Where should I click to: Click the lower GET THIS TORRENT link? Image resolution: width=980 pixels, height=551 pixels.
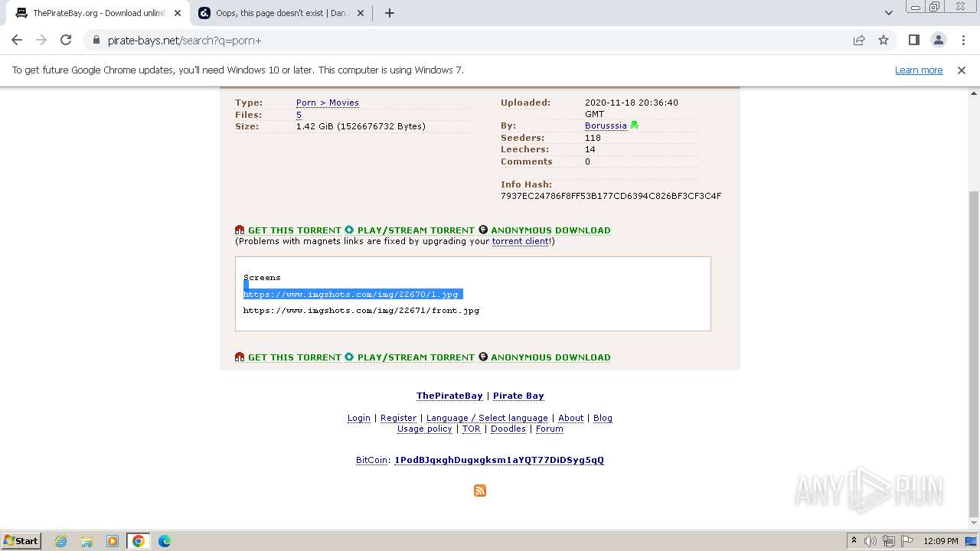(x=295, y=357)
